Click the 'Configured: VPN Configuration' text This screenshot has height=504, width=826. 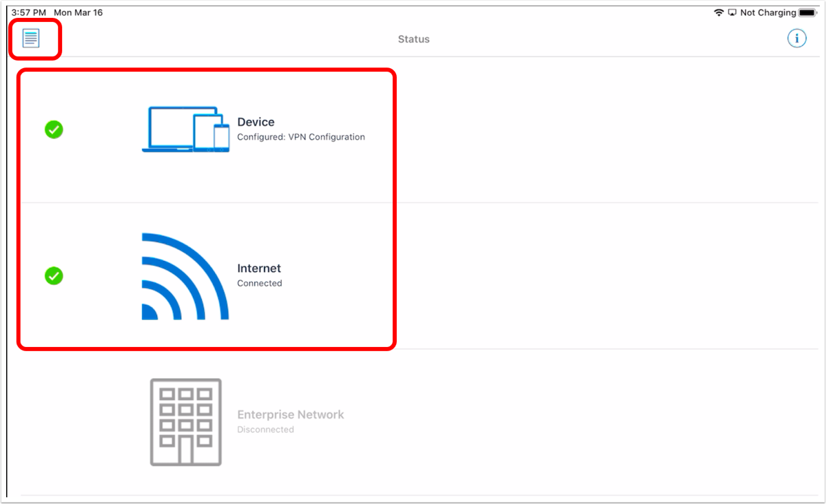(x=300, y=137)
